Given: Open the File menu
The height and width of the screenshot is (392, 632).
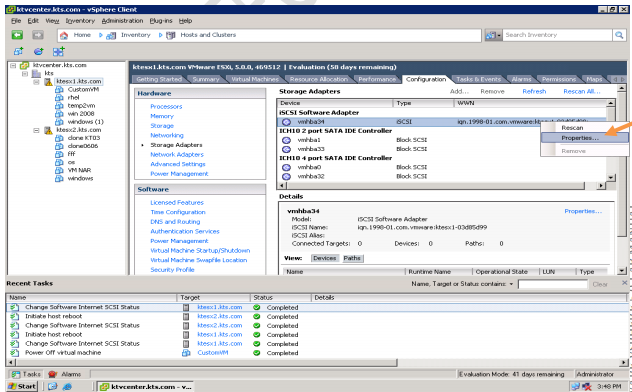Looking at the screenshot, I should [x=16, y=21].
